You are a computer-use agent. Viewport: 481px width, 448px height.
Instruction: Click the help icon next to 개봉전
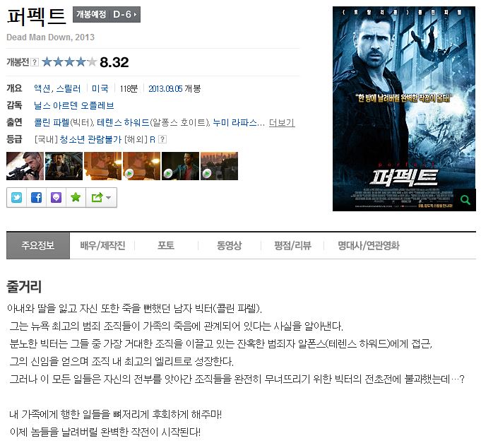(35, 62)
